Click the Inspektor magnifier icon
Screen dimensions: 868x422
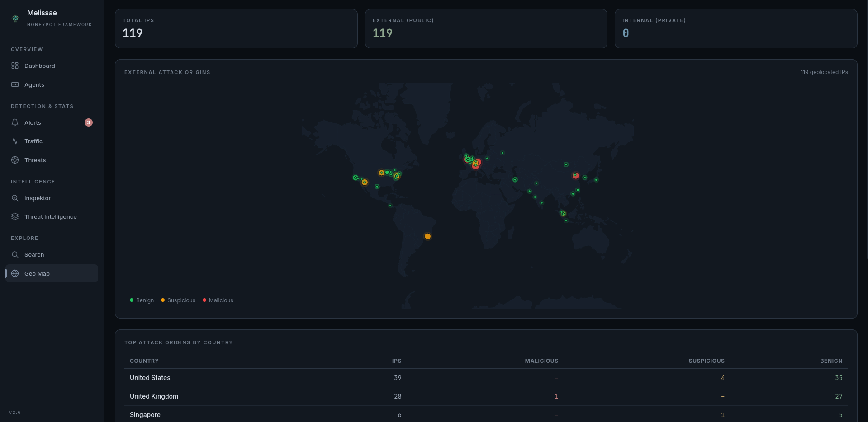15,198
